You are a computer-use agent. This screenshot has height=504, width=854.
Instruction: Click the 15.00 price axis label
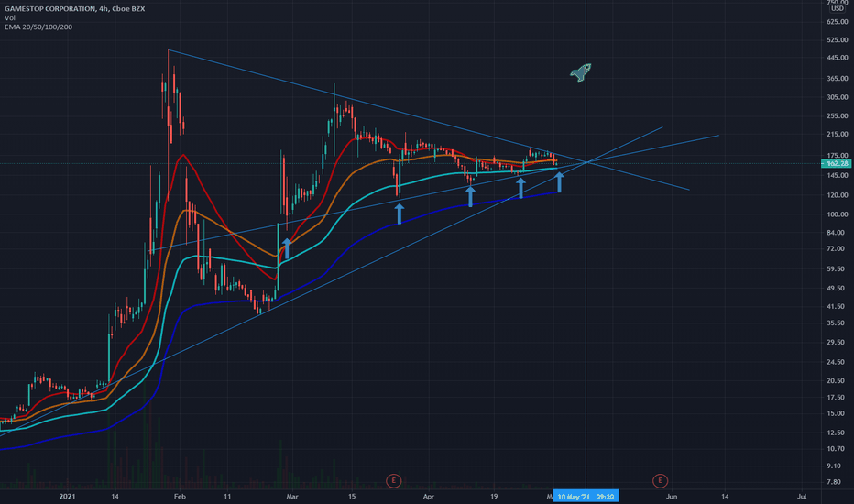[836, 413]
